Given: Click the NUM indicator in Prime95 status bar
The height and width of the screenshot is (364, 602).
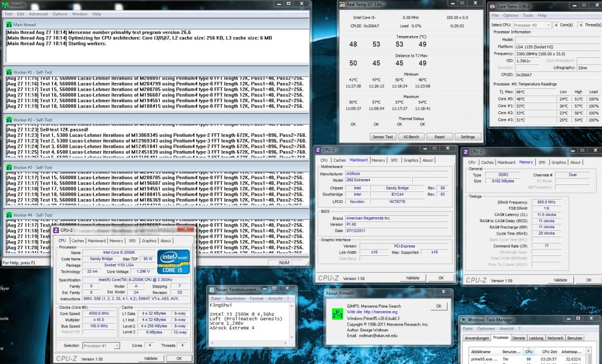Looking at the screenshot, I should pos(284,263).
